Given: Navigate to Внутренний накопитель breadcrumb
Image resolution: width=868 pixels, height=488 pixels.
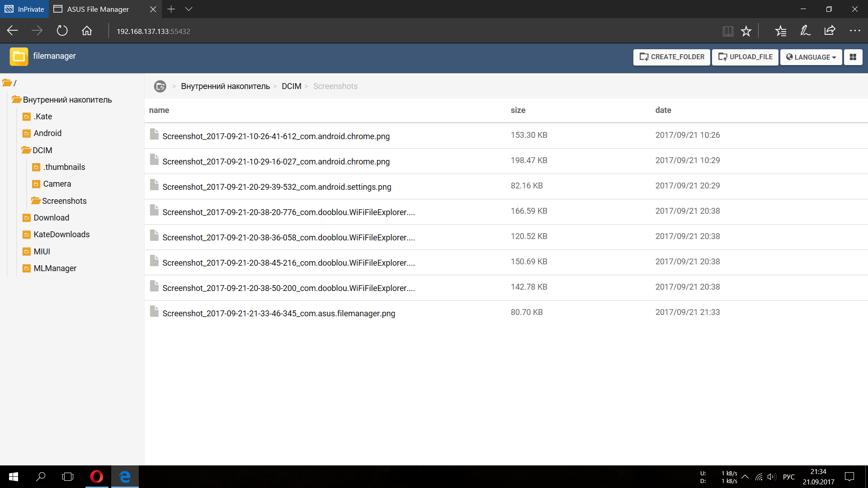Looking at the screenshot, I should click(x=225, y=86).
